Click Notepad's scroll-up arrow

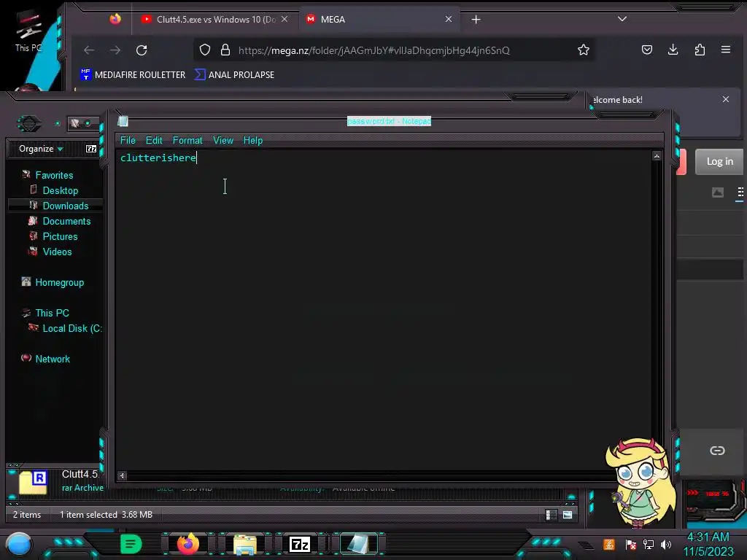coord(657,156)
